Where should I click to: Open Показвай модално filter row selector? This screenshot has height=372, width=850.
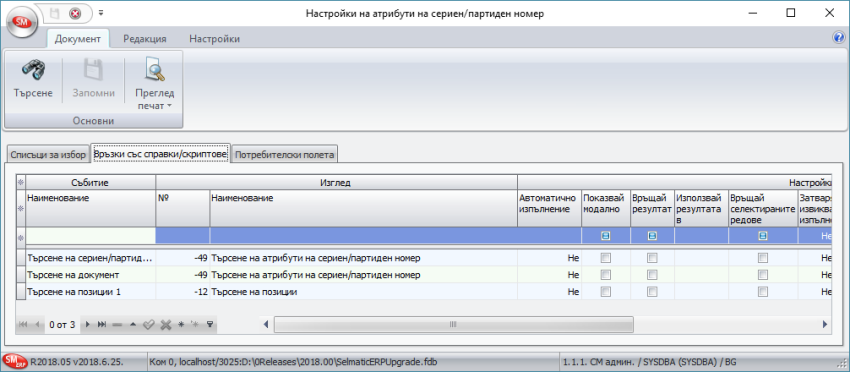[606, 235]
